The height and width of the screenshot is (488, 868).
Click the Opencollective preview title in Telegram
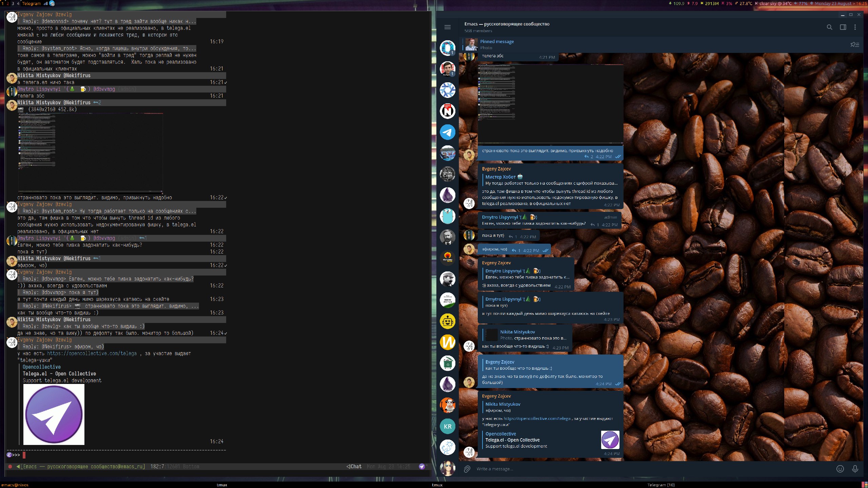pos(501,434)
